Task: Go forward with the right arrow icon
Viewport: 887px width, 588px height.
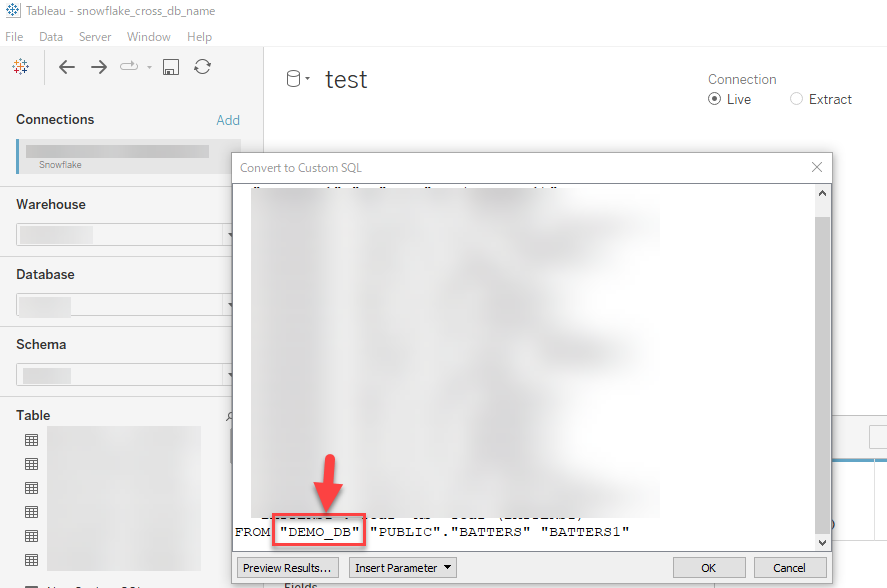Action: pos(99,67)
